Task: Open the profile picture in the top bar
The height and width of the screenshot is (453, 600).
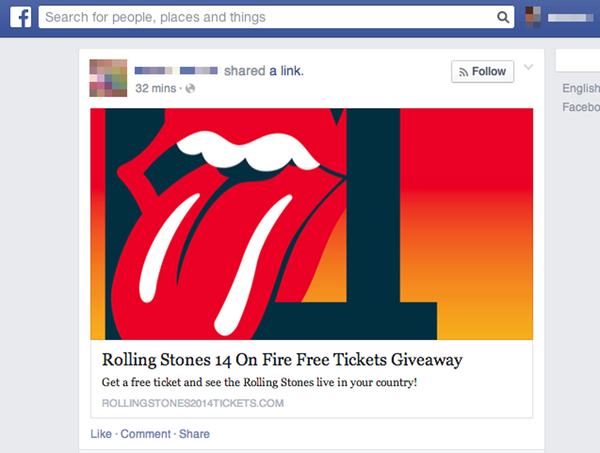Action: 536,17
